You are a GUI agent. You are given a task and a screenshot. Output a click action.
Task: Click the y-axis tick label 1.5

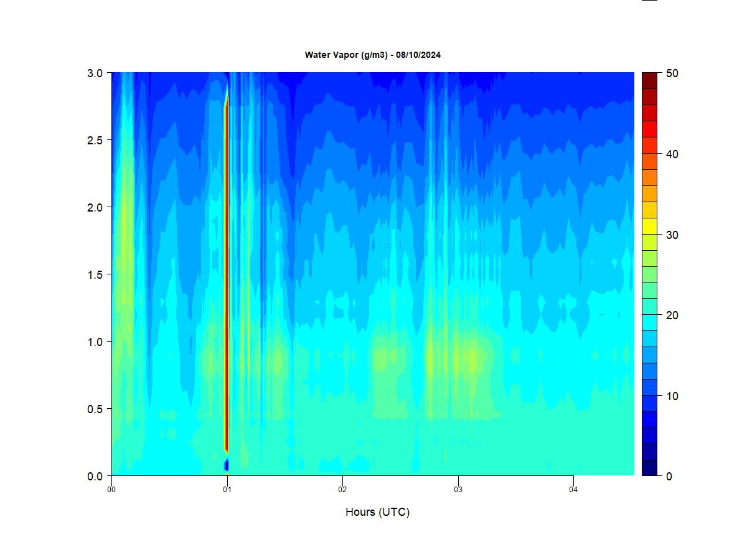coord(95,274)
